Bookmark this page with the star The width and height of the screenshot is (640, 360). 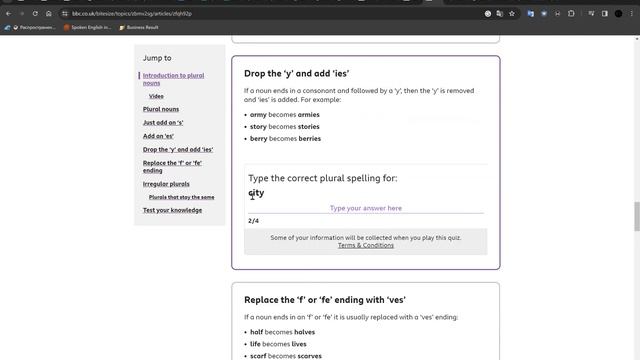[x=512, y=13]
